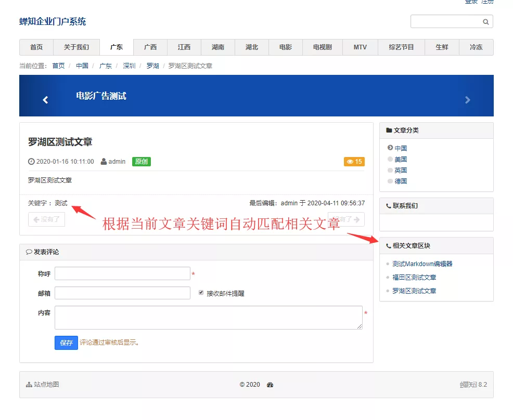This screenshot has width=513, height=420.
Task: Click the dashboard icon in footer
Action: click(x=270, y=385)
